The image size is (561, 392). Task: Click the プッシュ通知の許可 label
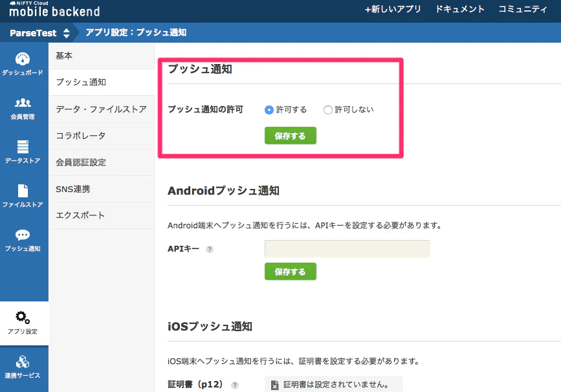pos(205,109)
